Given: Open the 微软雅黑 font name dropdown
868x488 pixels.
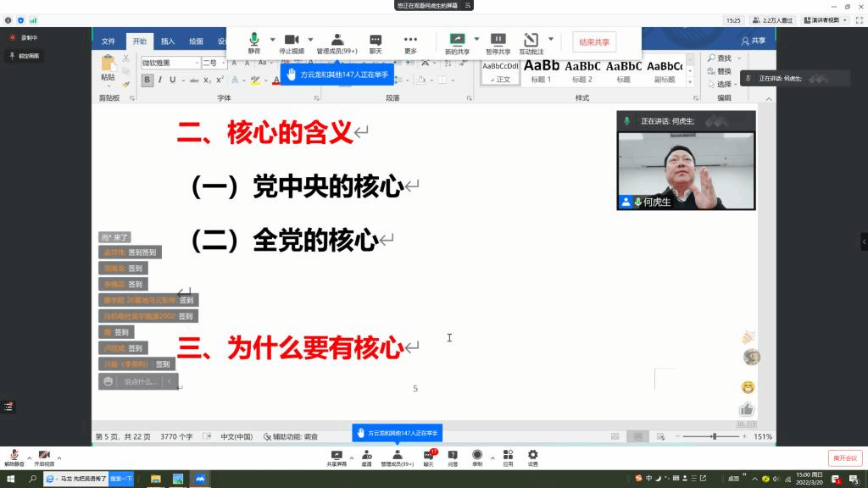Looking at the screenshot, I should point(195,64).
